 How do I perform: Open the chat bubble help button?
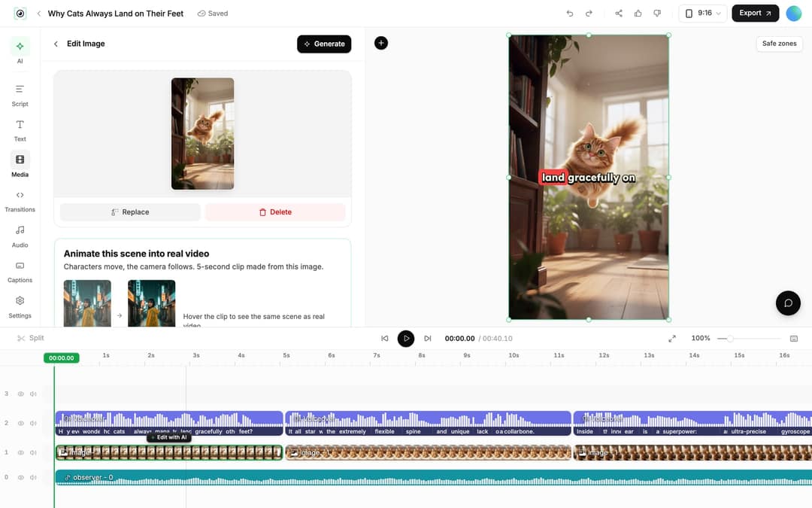(788, 303)
